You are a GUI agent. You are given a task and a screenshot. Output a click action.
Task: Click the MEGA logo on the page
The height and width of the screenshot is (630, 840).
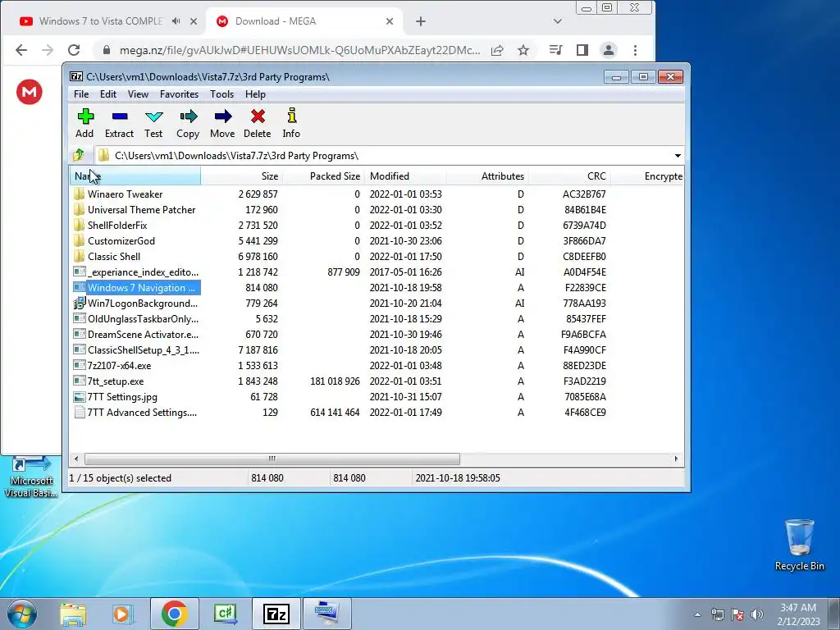pyautogui.click(x=30, y=92)
